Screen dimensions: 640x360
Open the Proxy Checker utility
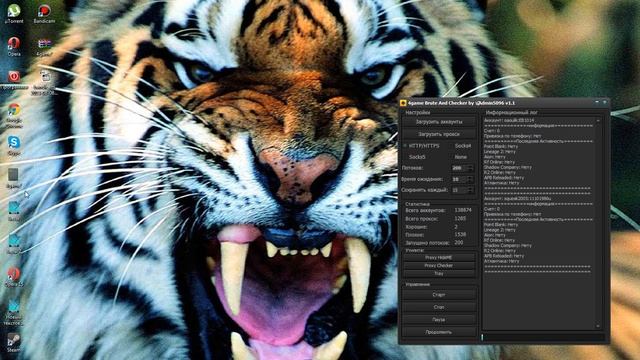click(x=439, y=266)
